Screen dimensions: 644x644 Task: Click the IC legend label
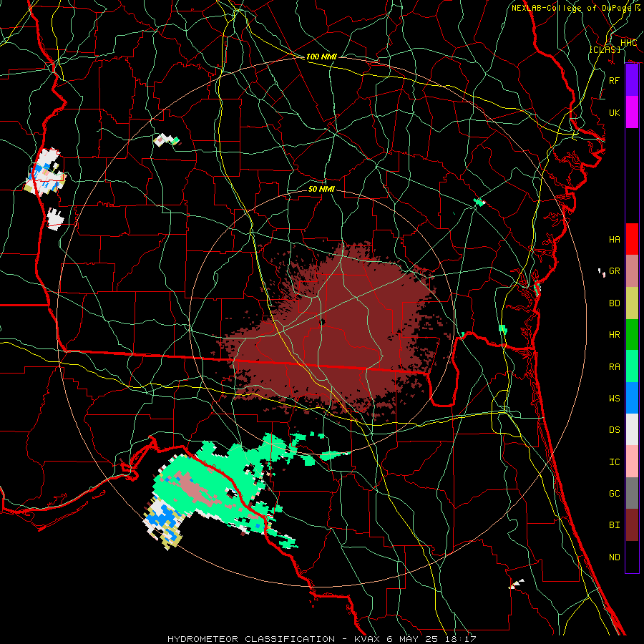point(614,462)
